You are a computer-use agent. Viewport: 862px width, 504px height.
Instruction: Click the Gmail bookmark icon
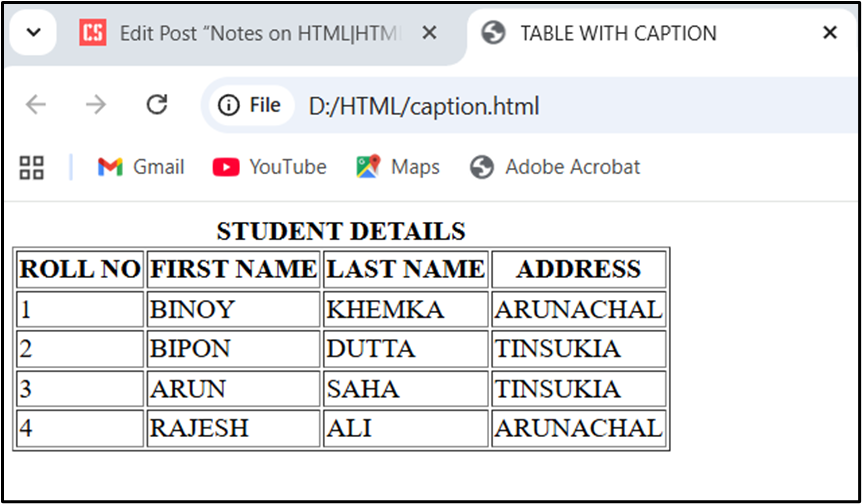[x=110, y=167]
